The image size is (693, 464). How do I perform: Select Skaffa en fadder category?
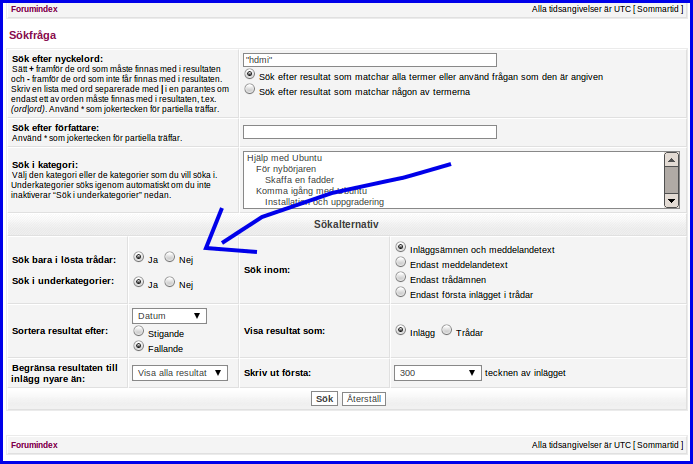tap(299, 180)
